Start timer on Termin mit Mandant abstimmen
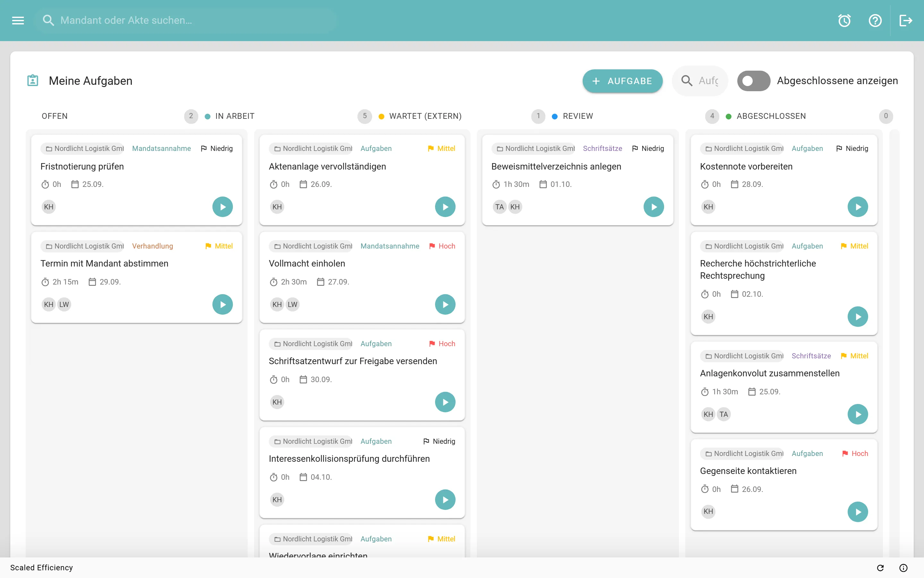The width and height of the screenshot is (924, 578). pos(223,304)
